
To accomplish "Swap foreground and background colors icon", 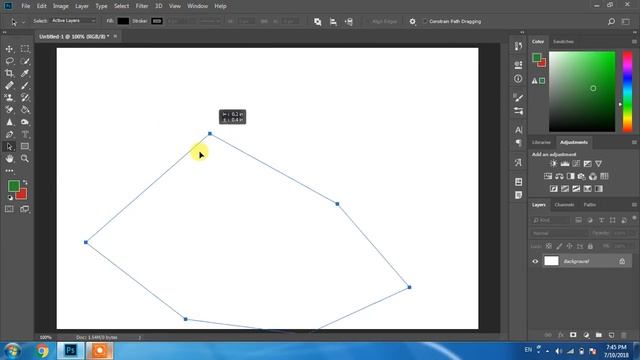I will click(x=25, y=182).
